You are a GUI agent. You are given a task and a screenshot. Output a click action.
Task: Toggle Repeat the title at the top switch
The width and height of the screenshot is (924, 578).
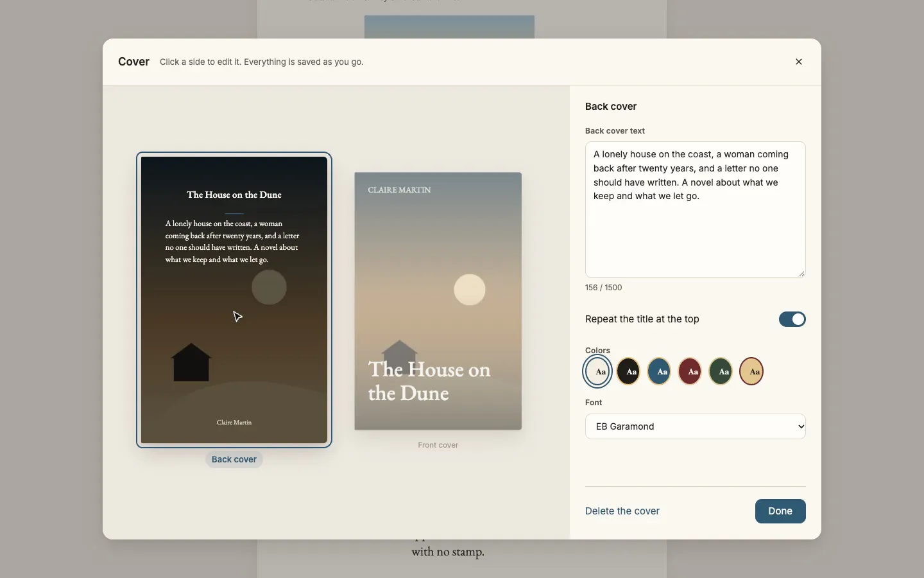[792, 319]
